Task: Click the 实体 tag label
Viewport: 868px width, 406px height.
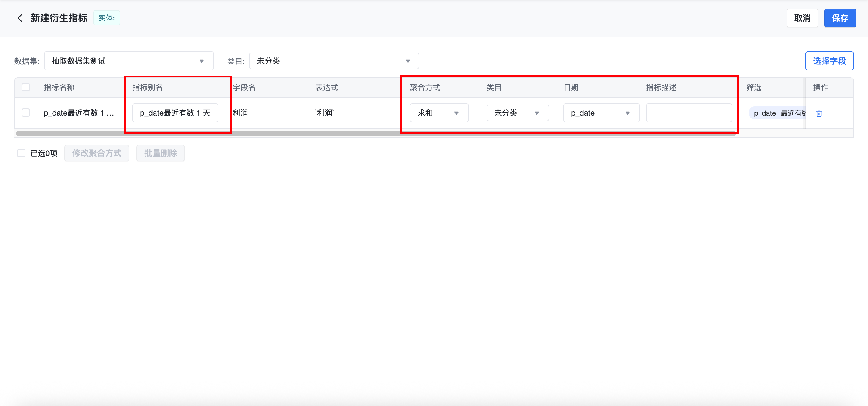Action: (107, 18)
